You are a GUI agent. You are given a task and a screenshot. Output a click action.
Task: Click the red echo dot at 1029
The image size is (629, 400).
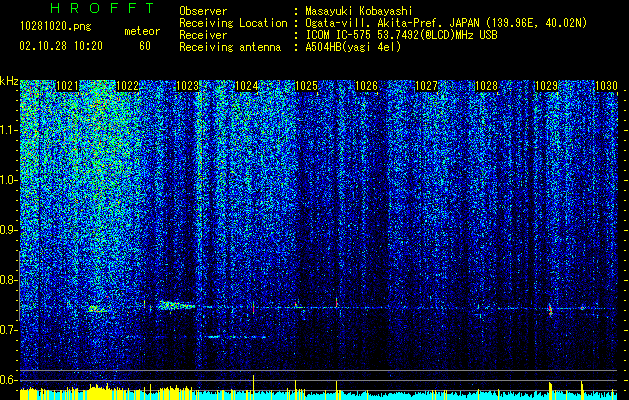tap(550, 309)
